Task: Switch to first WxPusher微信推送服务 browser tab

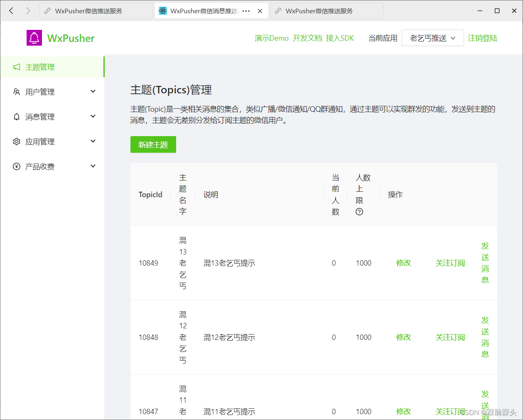Action: pyautogui.click(x=96, y=11)
